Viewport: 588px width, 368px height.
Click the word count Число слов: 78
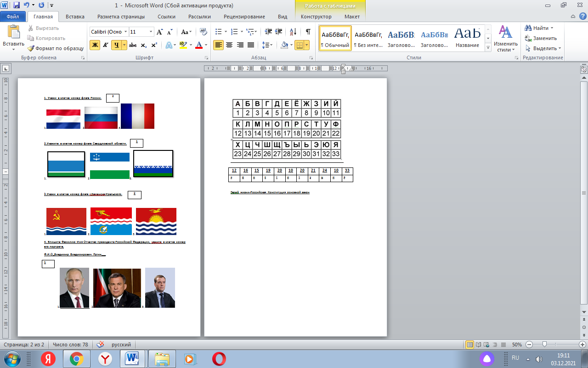(x=70, y=344)
